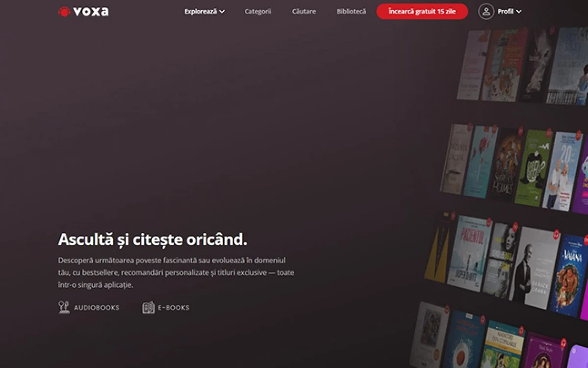Select the AUDIOBOOKS label

coord(97,308)
